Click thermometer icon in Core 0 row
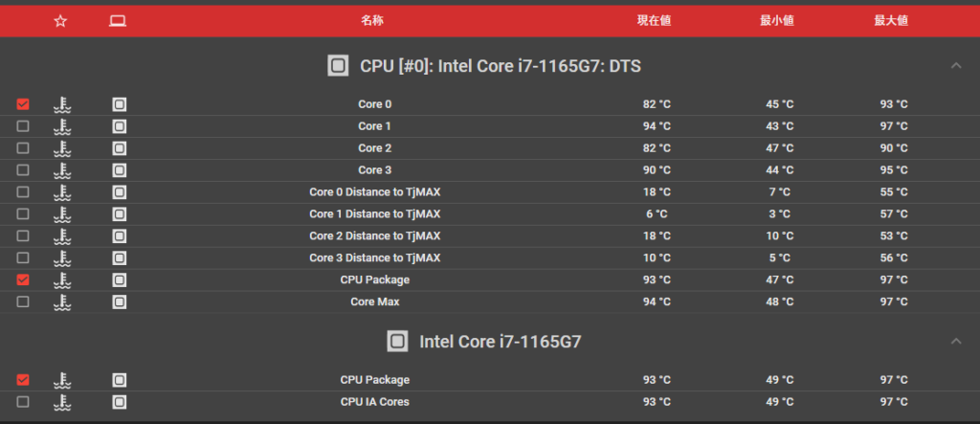Image resolution: width=980 pixels, height=424 pixels. coord(62,104)
